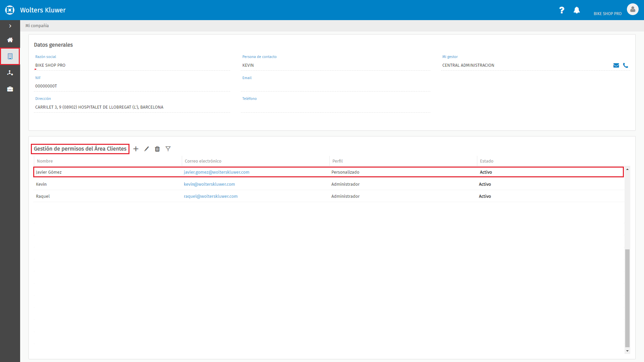This screenshot has width=644, height=362.
Task: Click Mi compañía breadcrumb
Action: pyautogui.click(x=37, y=26)
